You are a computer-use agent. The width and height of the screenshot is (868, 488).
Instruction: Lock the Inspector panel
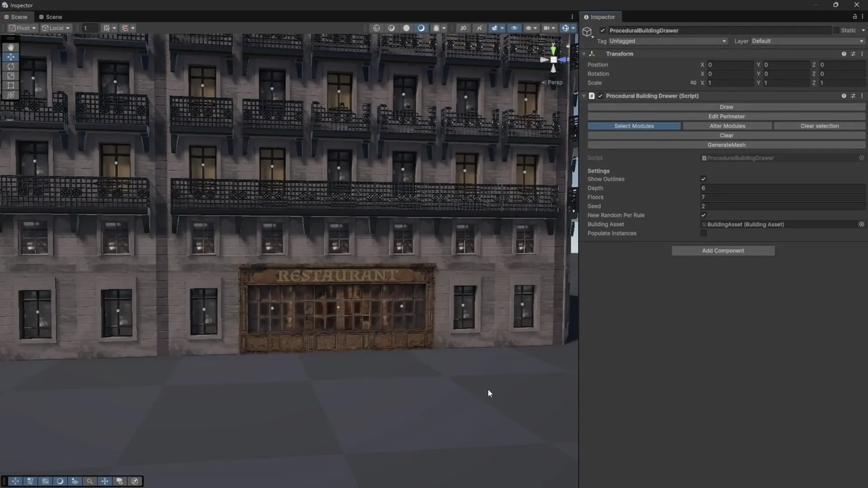[854, 17]
